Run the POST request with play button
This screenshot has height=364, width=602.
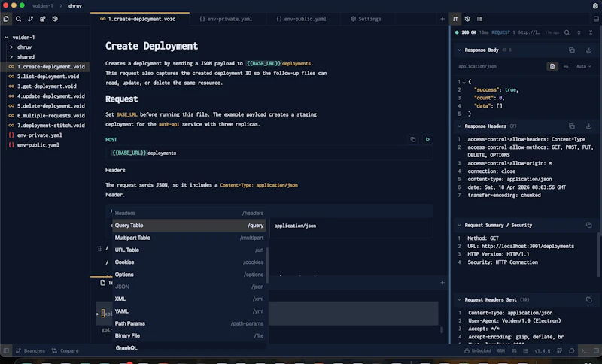coord(427,139)
